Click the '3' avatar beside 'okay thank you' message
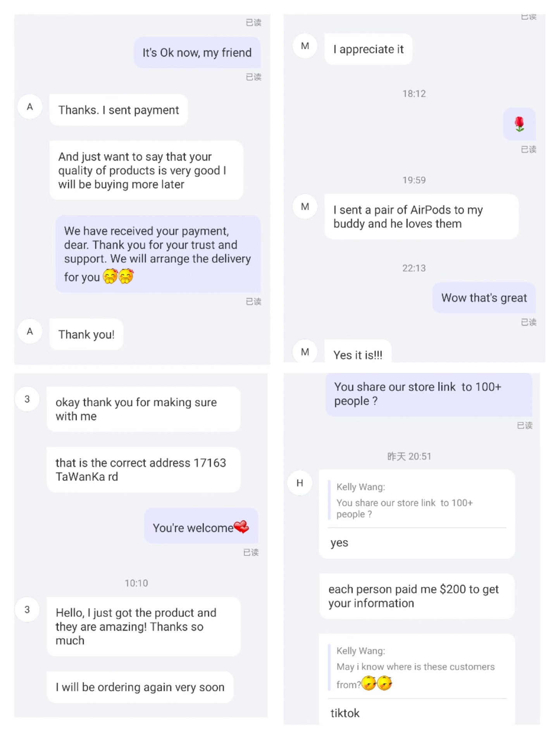This screenshot has height=739, width=560. click(x=27, y=399)
